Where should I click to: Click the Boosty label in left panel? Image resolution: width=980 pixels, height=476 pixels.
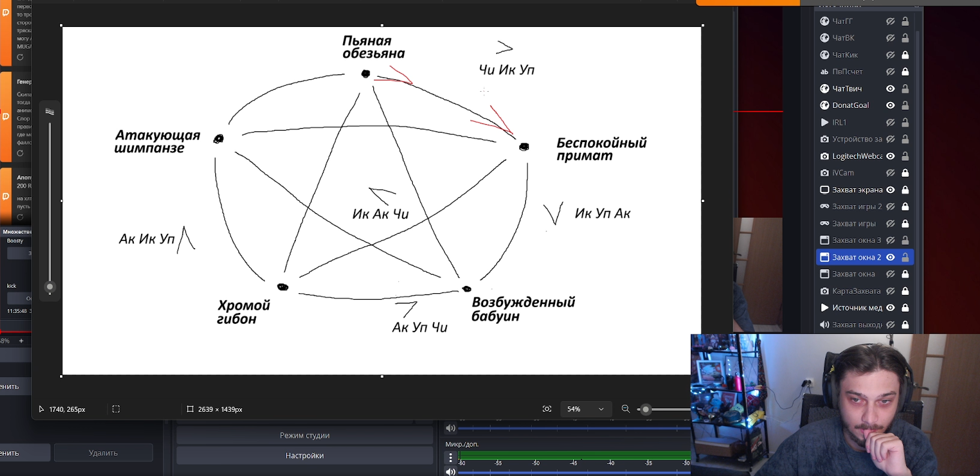click(15, 241)
